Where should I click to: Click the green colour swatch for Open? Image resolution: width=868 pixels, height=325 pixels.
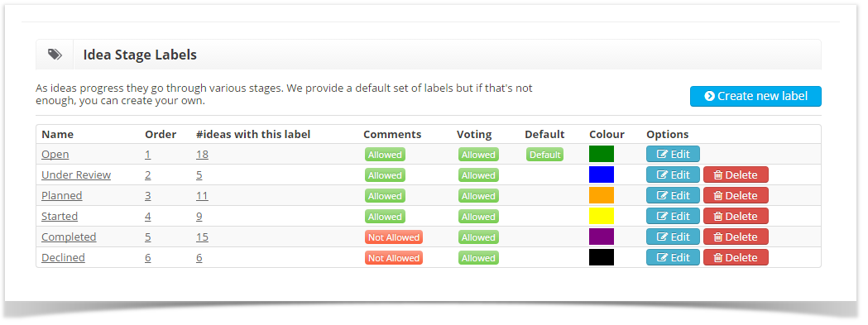[602, 154]
